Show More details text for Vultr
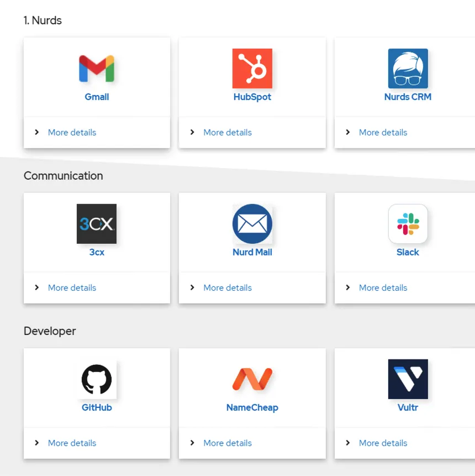The width and height of the screenshot is (475, 476). (383, 443)
